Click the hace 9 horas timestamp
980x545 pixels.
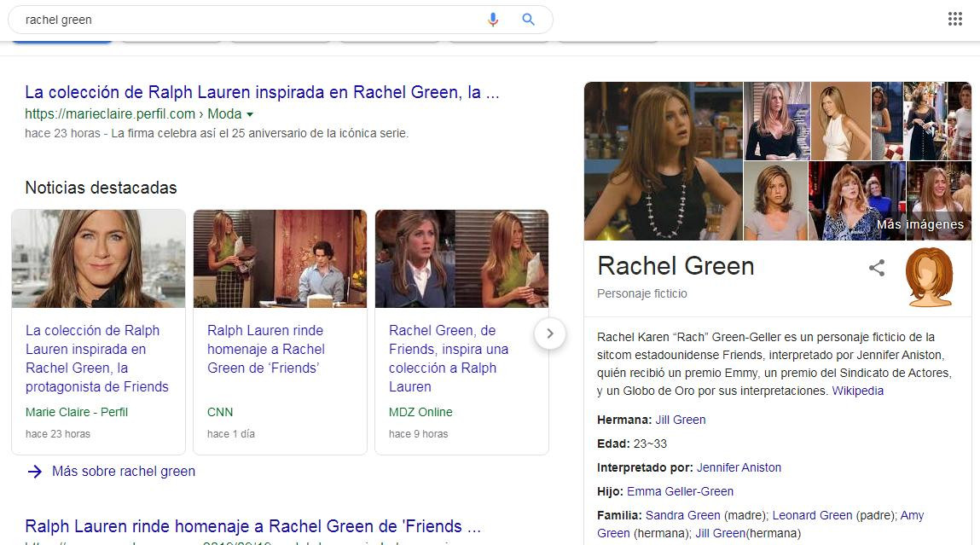click(418, 434)
